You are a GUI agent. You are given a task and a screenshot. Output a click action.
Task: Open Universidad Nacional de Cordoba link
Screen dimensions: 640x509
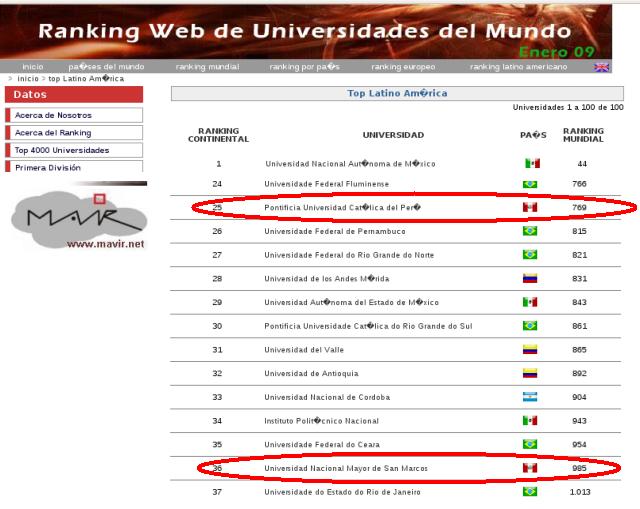pyautogui.click(x=327, y=397)
